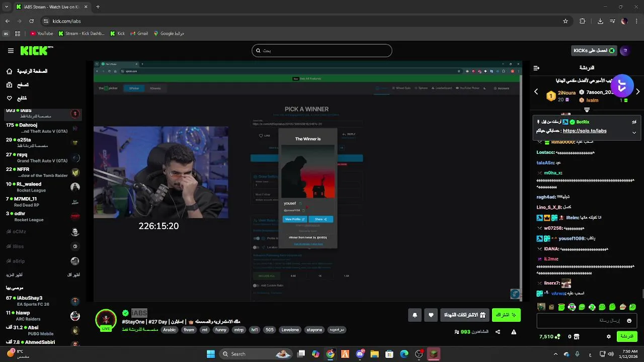
Task: Open the Browse sidebar item
Action: (18, 85)
